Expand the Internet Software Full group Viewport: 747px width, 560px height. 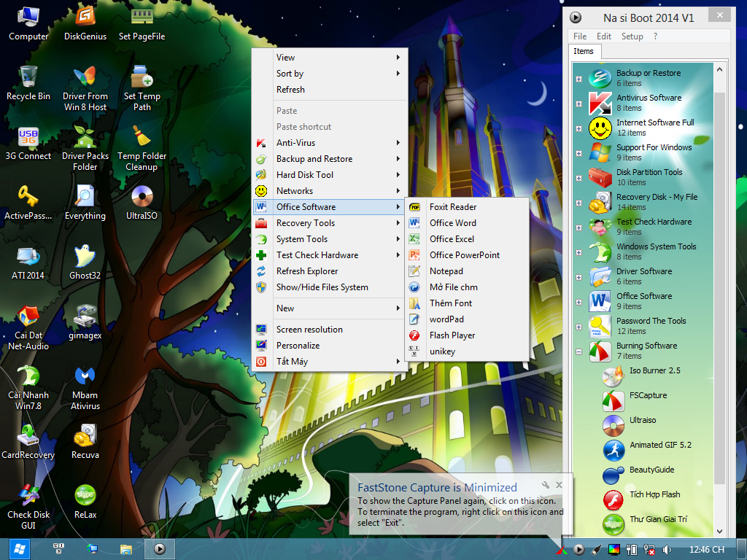point(578,128)
